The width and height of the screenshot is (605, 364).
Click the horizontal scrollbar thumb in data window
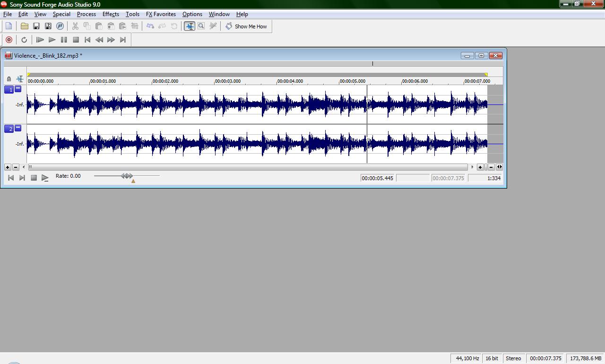(248, 167)
